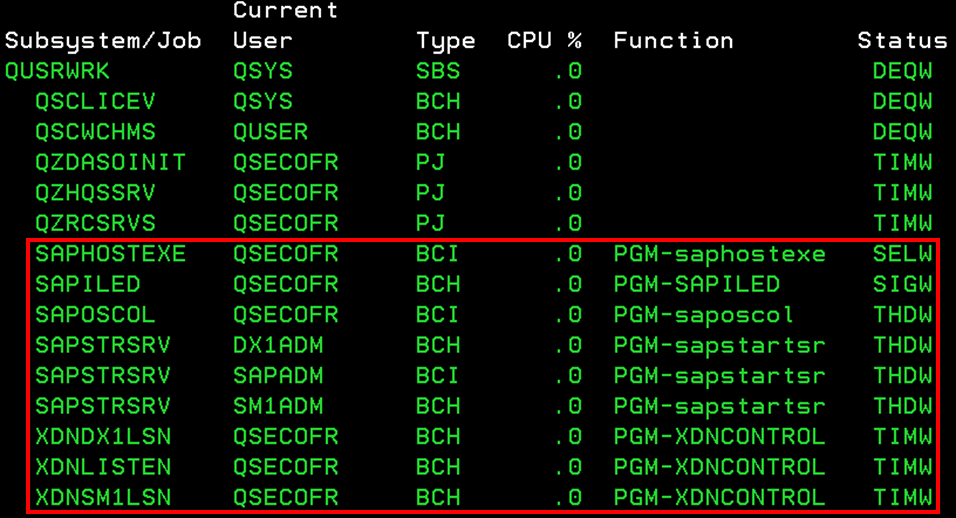Click BCI type in the SAPHOSTEXE row
956x518 pixels.
(x=437, y=254)
